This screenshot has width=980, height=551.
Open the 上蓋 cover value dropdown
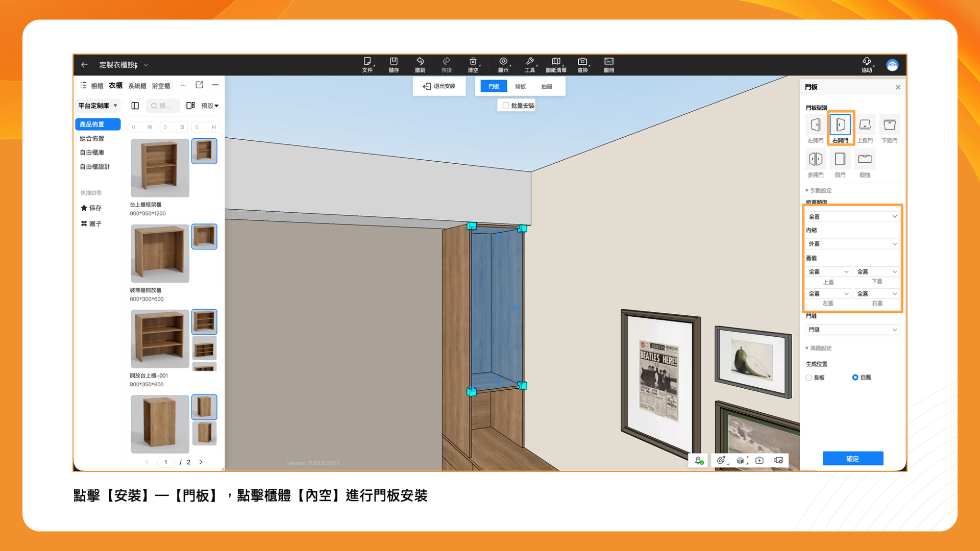(828, 272)
